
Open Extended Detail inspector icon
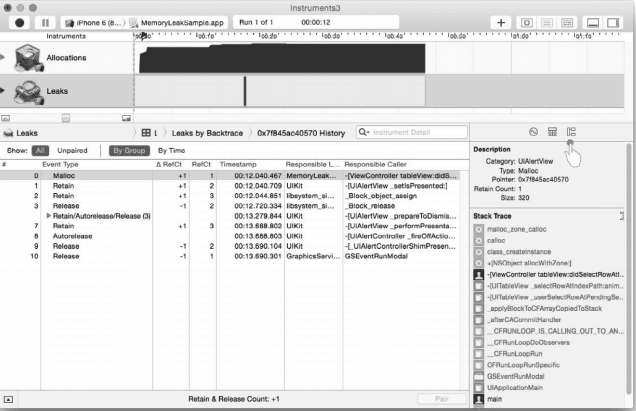(x=572, y=131)
